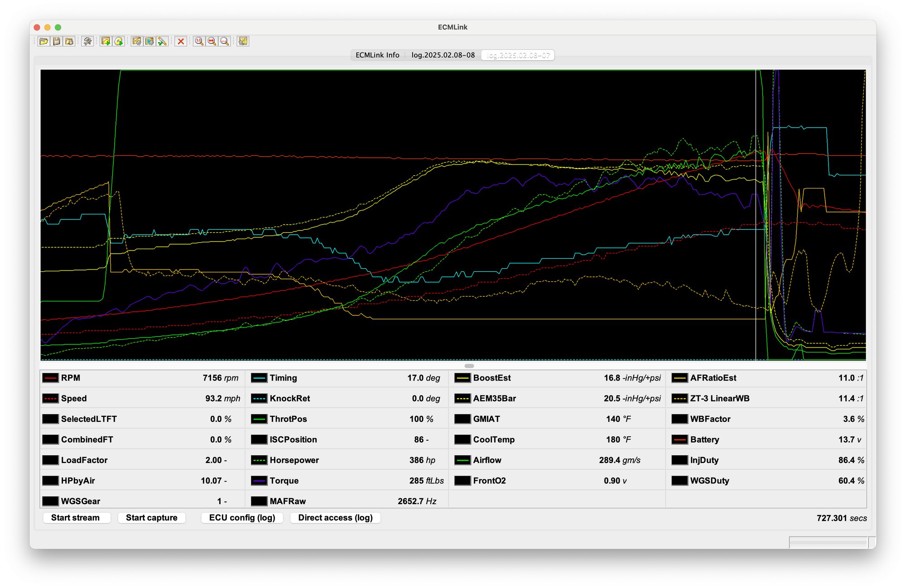Open ECU config (log)
906x588 pixels.
[242, 518]
